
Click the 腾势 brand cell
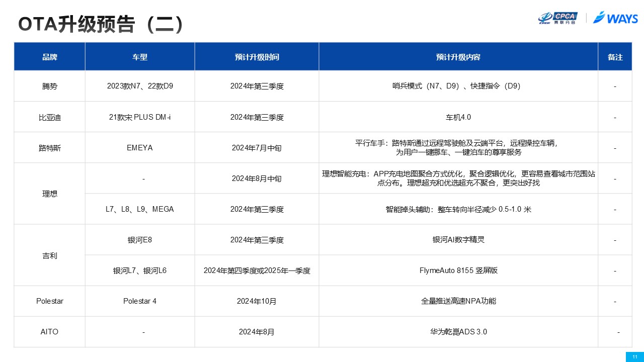49,86
